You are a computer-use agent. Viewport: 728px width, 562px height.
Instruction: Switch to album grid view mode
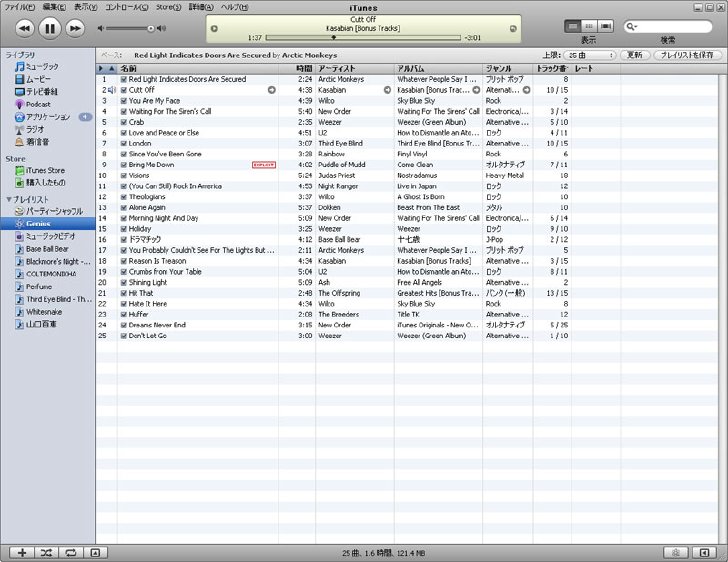click(589, 26)
